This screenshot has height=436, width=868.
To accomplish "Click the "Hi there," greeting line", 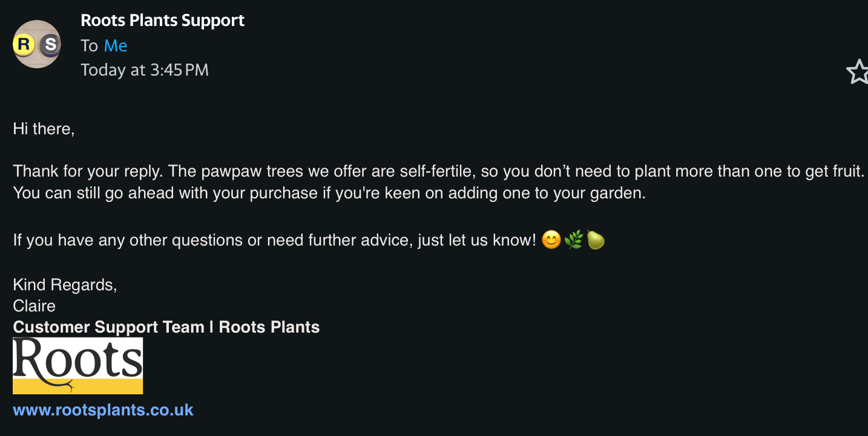I will pyautogui.click(x=44, y=129).
